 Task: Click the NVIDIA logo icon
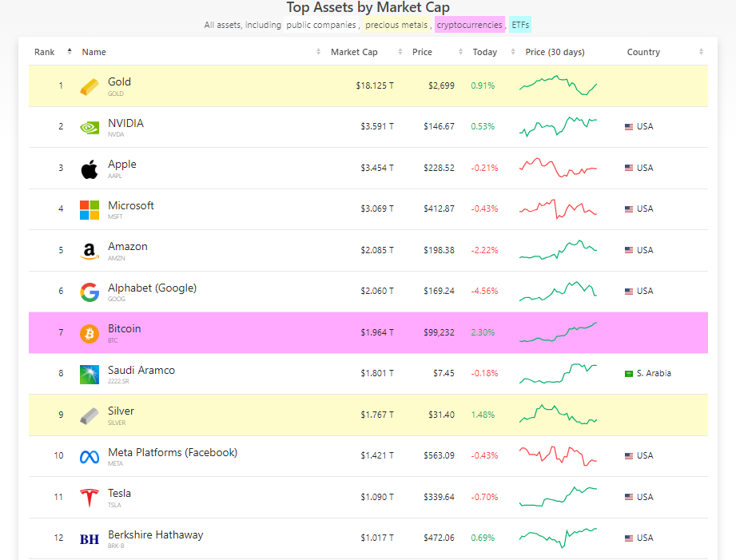90,128
